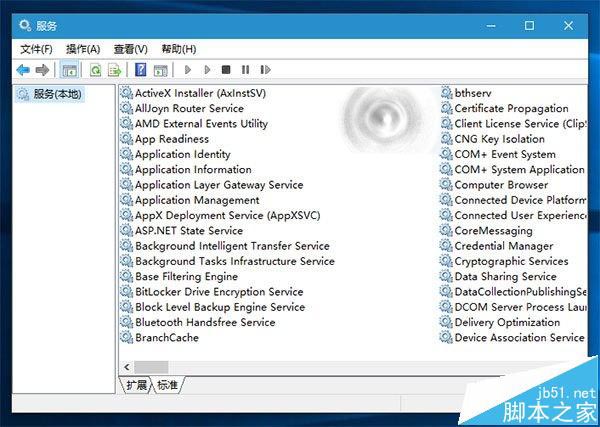Select Application Management service
Viewport: 600px width, 427px height.
click(197, 200)
